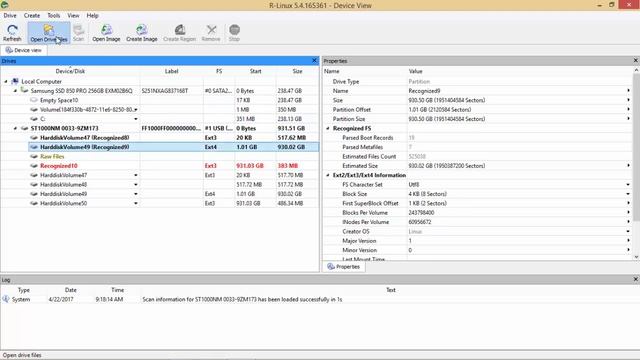Click the Scan toolbar icon
The width and height of the screenshot is (640, 360).
tap(79, 33)
